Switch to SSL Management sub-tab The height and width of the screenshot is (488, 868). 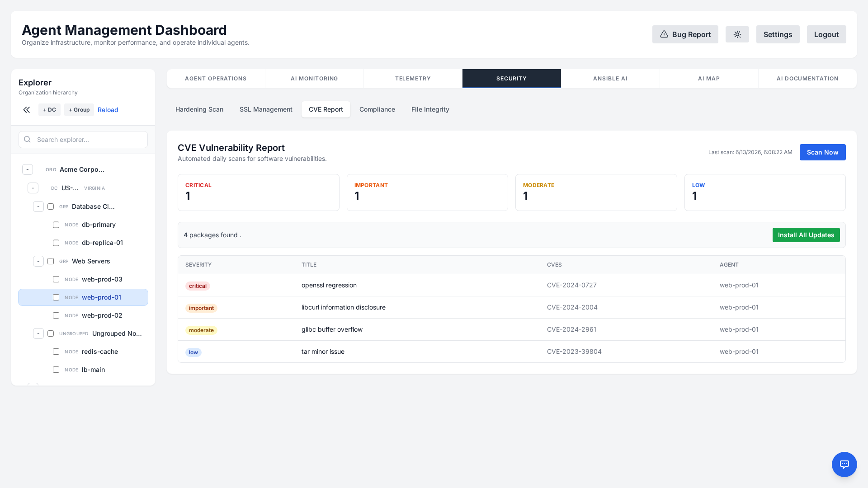tap(266, 109)
